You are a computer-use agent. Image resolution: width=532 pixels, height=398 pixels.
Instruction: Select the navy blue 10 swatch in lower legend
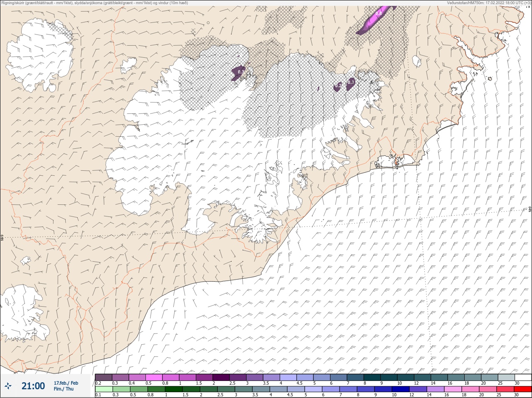(400, 389)
